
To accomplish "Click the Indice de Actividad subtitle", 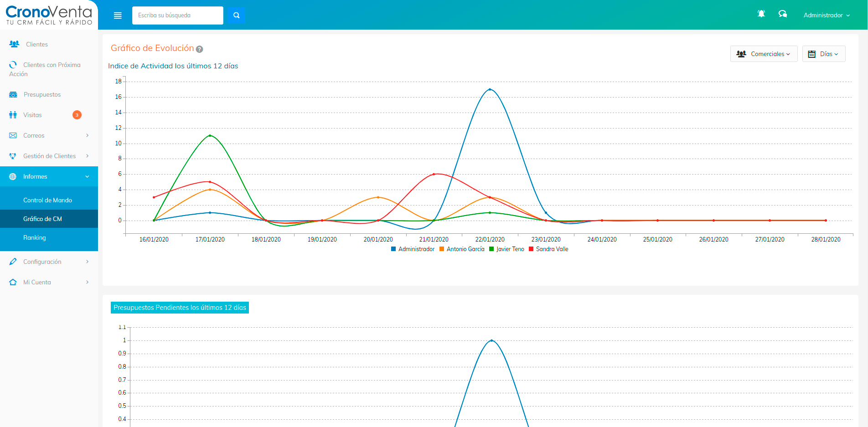I will [x=173, y=66].
